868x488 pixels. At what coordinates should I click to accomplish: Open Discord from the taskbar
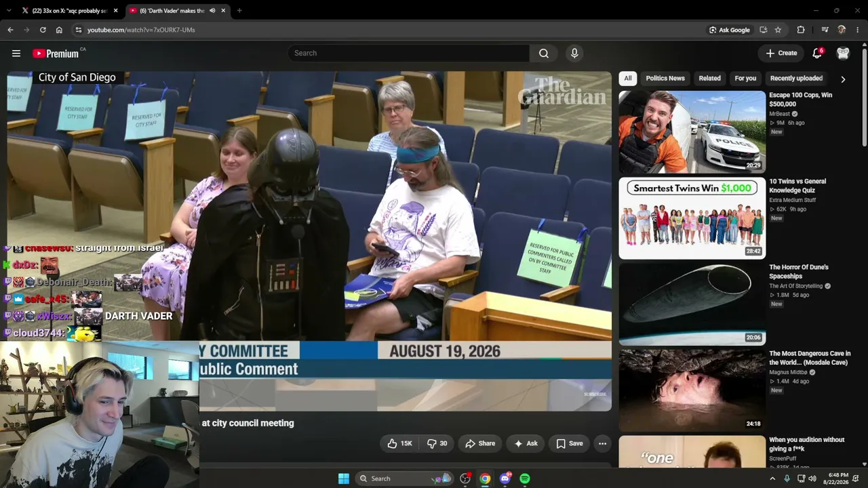coord(505,479)
